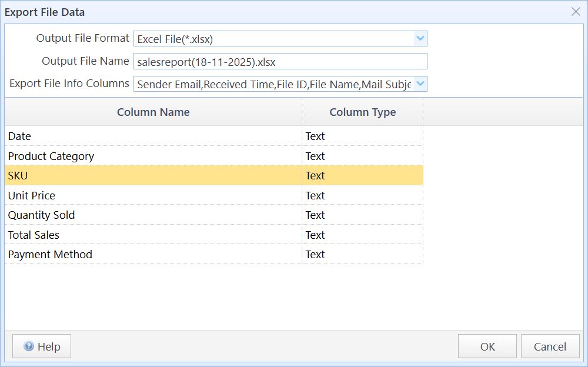This screenshot has width=588, height=367.
Task: Click the Help button
Action: (x=41, y=346)
